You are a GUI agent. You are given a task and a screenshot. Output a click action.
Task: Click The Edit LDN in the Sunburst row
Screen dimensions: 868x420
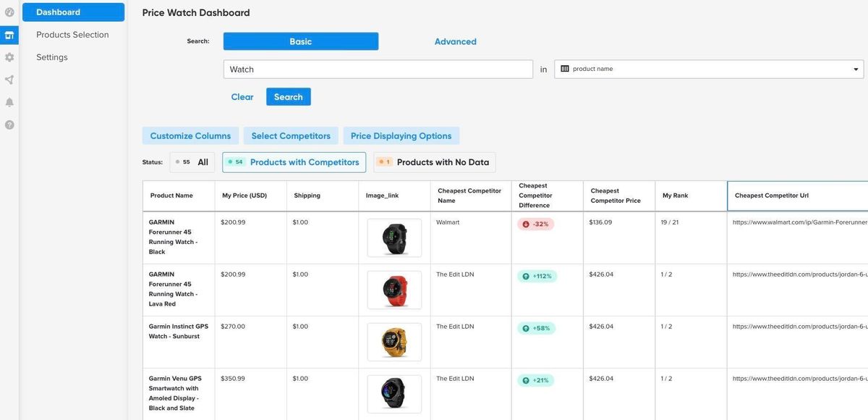point(455,327)
